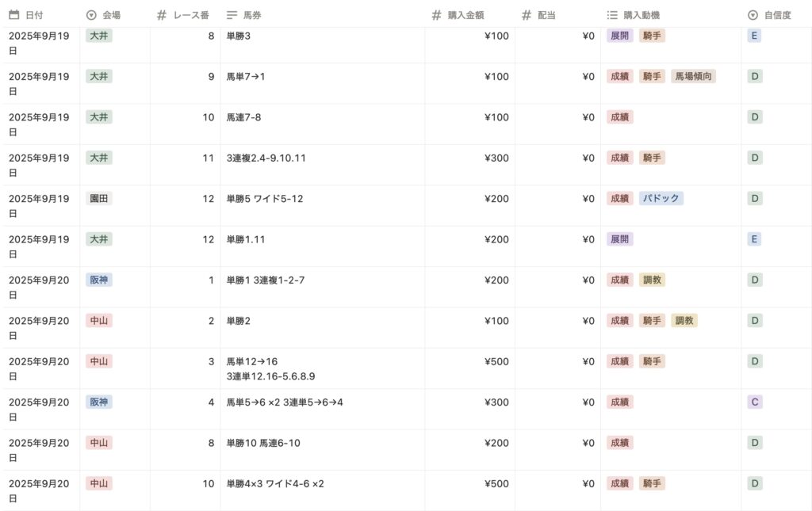Image resolution: width=812 pixels, height=511 pixels.
Task: Open the 購入動機 column header menu
Action: 642,15
